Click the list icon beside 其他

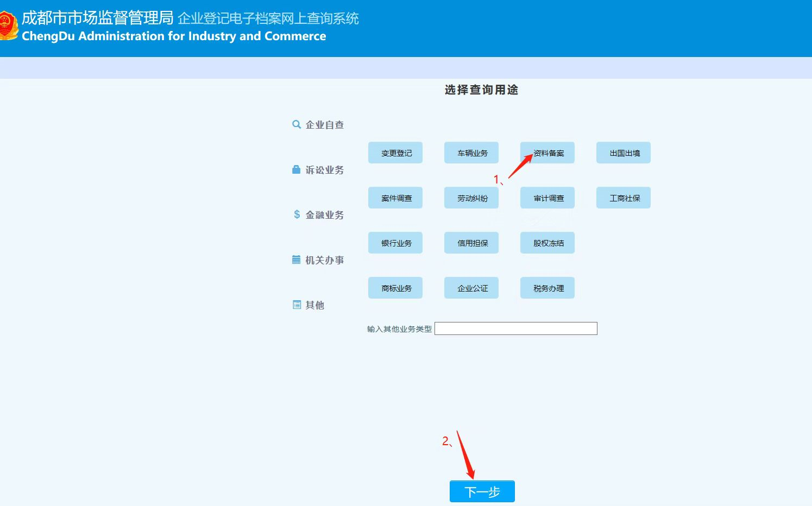pyautogui.click(x=297, y=305)
